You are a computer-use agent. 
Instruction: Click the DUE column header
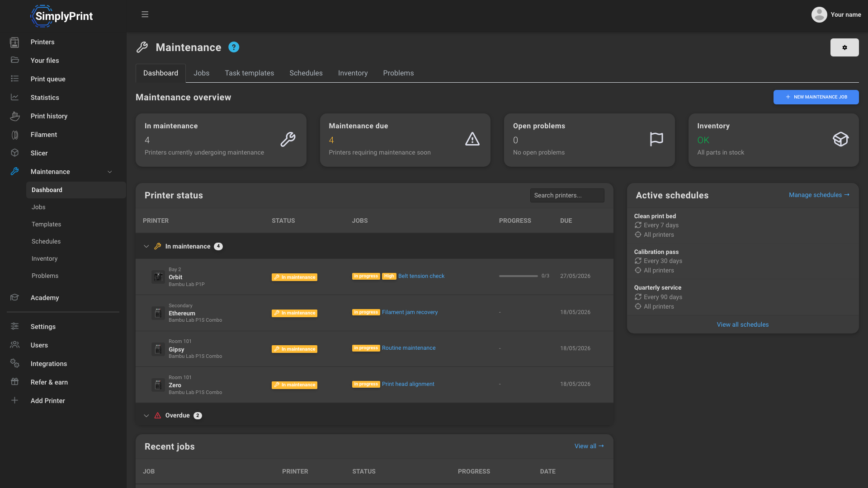pyautogui.click(x=566, y=221)
